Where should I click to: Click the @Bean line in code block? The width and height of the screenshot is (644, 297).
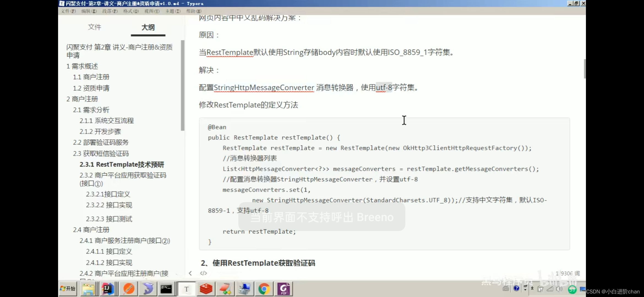217,127
